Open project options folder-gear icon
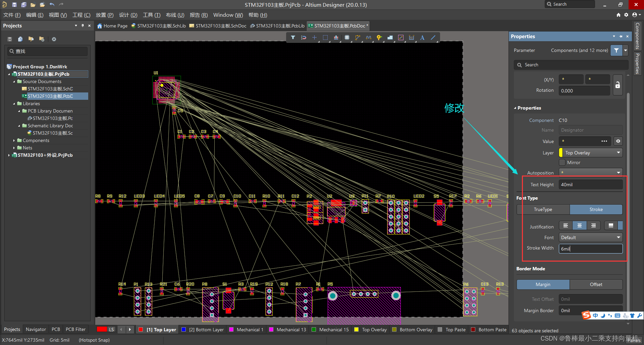The image size is (644, 345). (x=42, y=39)
